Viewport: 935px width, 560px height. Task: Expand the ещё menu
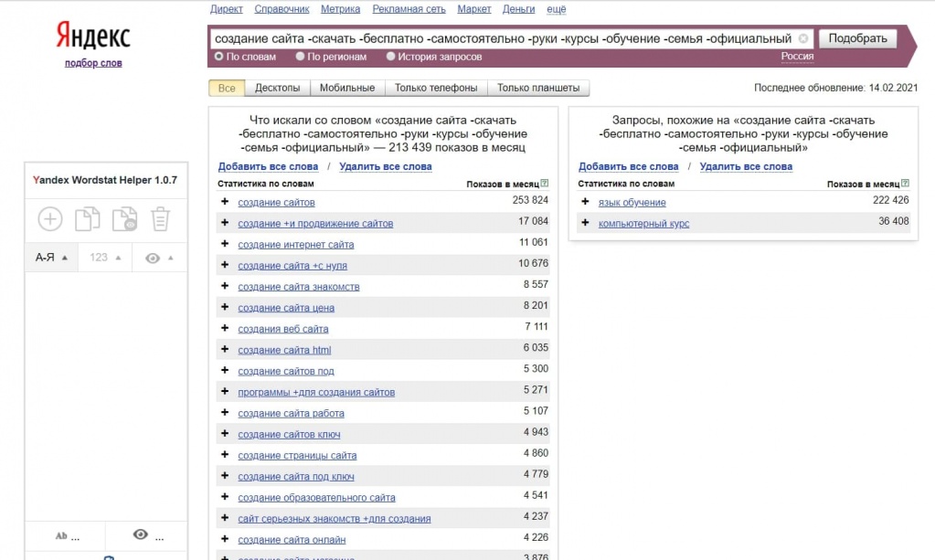tap(556, 9)
